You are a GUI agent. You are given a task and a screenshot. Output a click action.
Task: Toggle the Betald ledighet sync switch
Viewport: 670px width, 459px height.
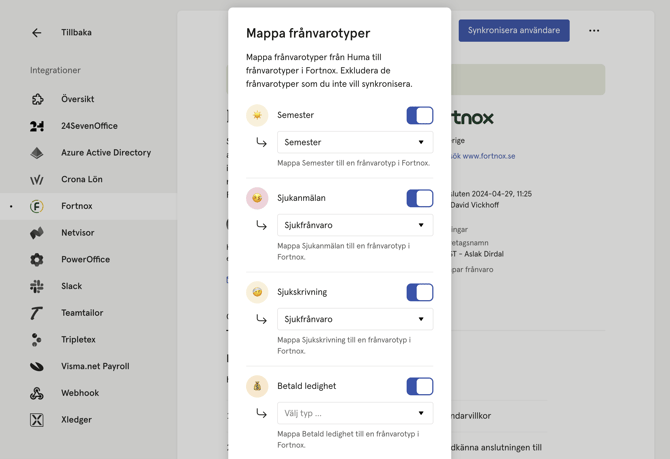coord(420,386)
